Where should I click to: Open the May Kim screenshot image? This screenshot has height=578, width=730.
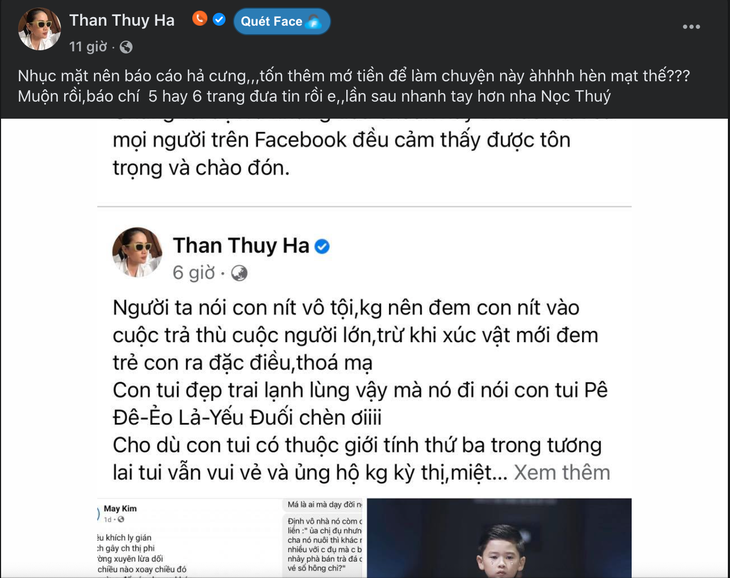tap(189, 538)
